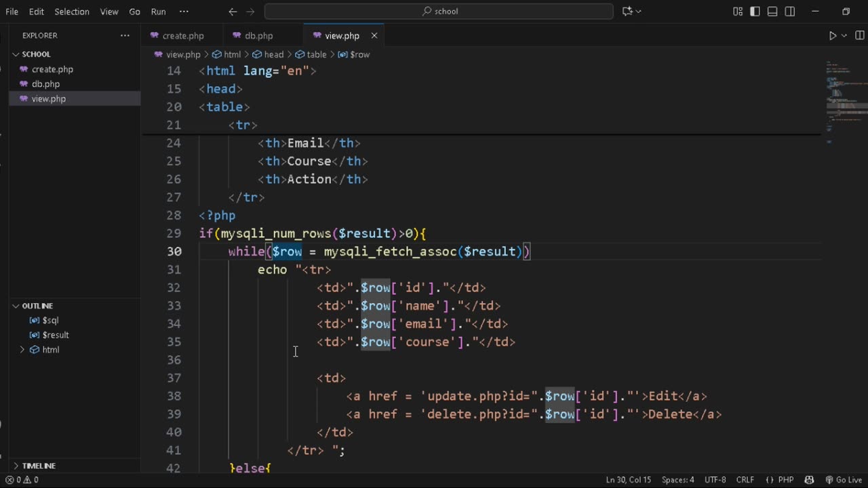Open the Copilot chat icon

[x=628, y=12]
